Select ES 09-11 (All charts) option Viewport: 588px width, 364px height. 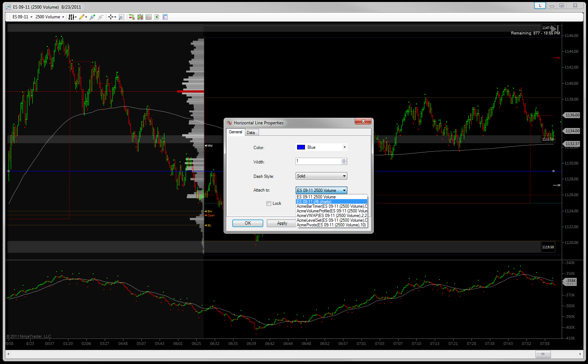click(x=331, y=202)
